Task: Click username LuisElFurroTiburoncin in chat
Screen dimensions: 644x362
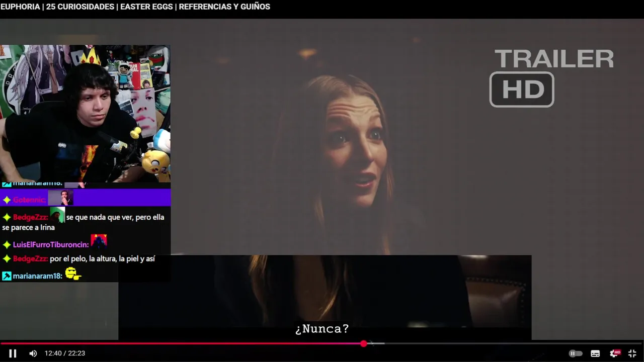Action: (51, 245)
